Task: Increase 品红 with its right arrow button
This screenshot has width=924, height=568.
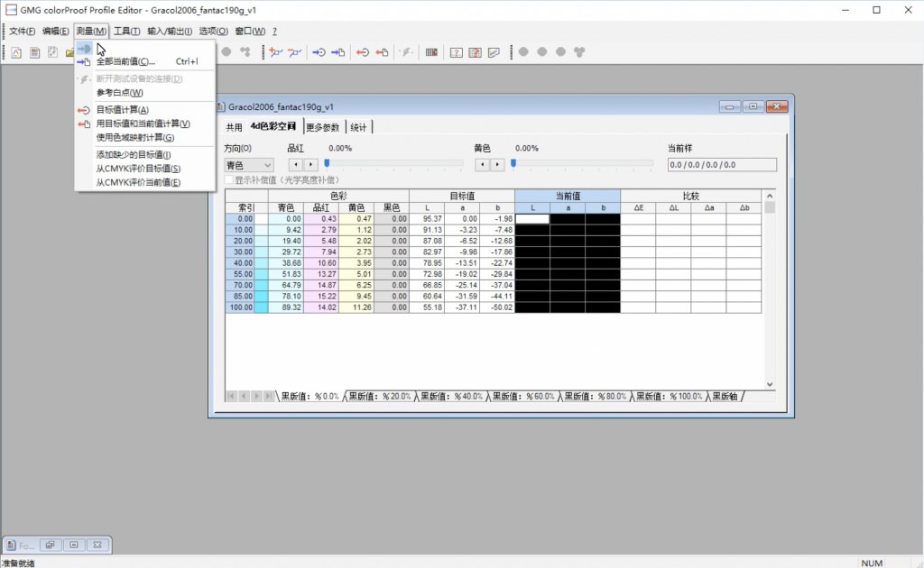Action: [x=310, y=165]
